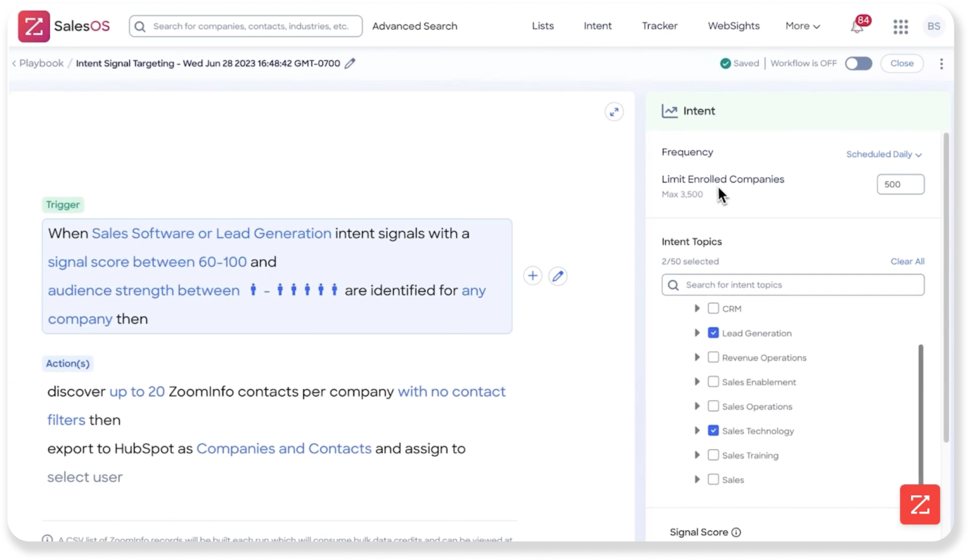Open the More navigation dropdown

coord(802,26)
